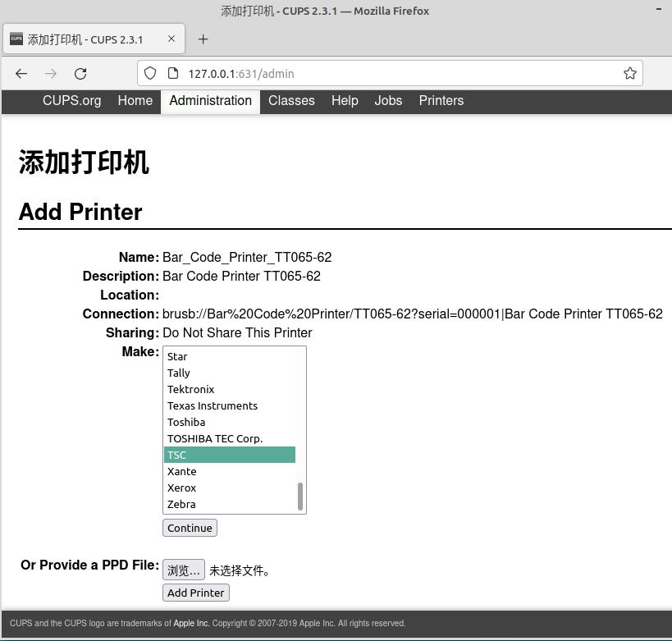Close the CUPS 2.3.1 browser tab
Viewport: 672px width, 641px height.
171,39
